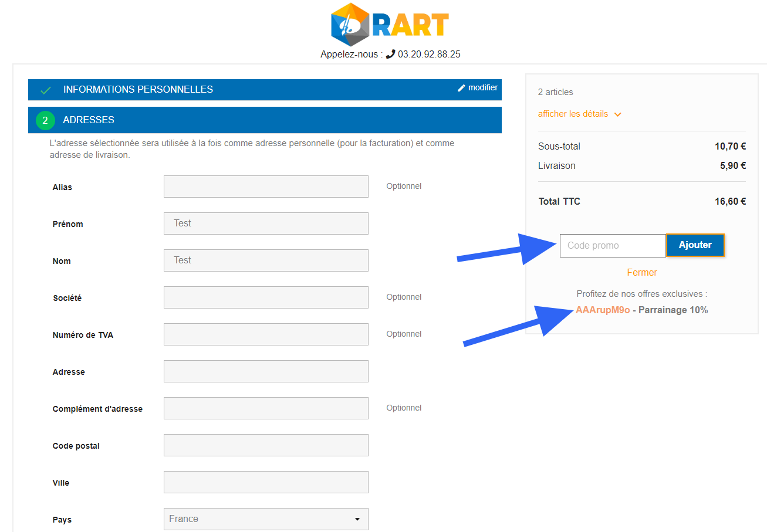Screen dimensions: 767x532
Task: Open the Informations Personnelles section header
Action: (x=265, y=90)
